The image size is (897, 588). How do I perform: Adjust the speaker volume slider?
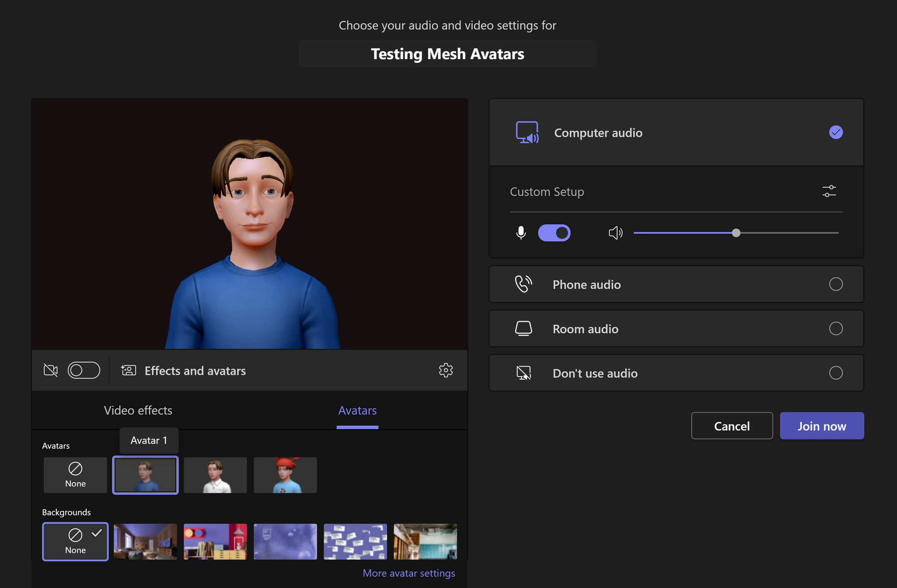click(736, 232)
